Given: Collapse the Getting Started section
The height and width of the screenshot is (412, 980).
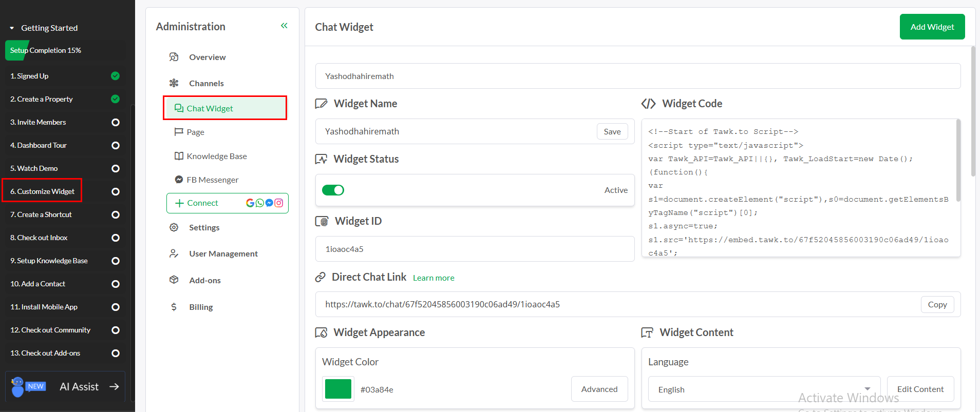Looking at the screenshot, I should coord(12,28).
